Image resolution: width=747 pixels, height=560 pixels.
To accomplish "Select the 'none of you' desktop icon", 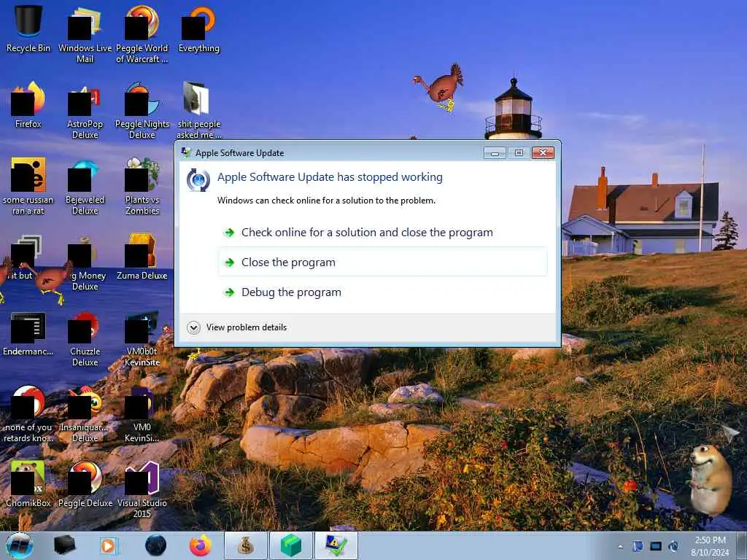I will pyautogui.click(x=28, y=414).
